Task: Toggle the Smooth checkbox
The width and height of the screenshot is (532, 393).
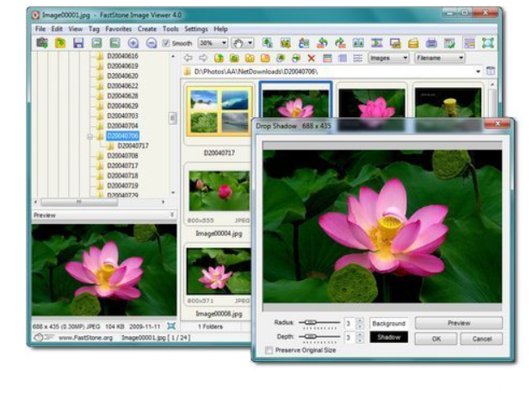Action: click(x=166, y=43)
